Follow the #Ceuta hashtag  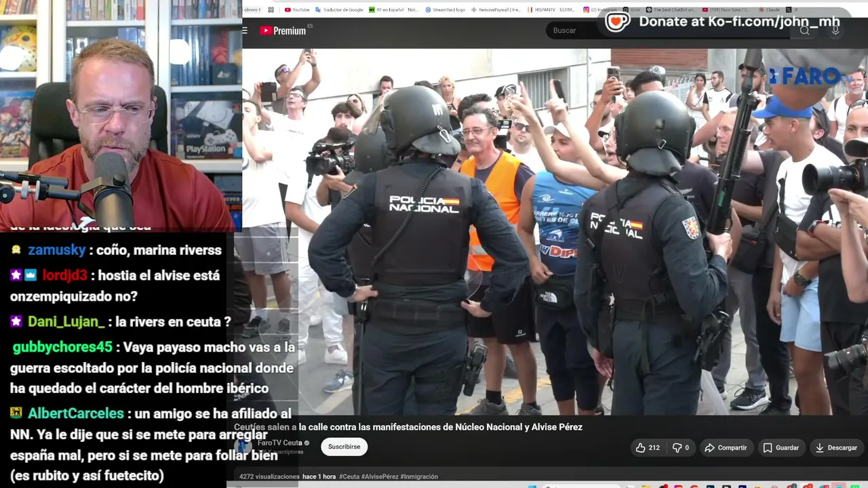350,476
